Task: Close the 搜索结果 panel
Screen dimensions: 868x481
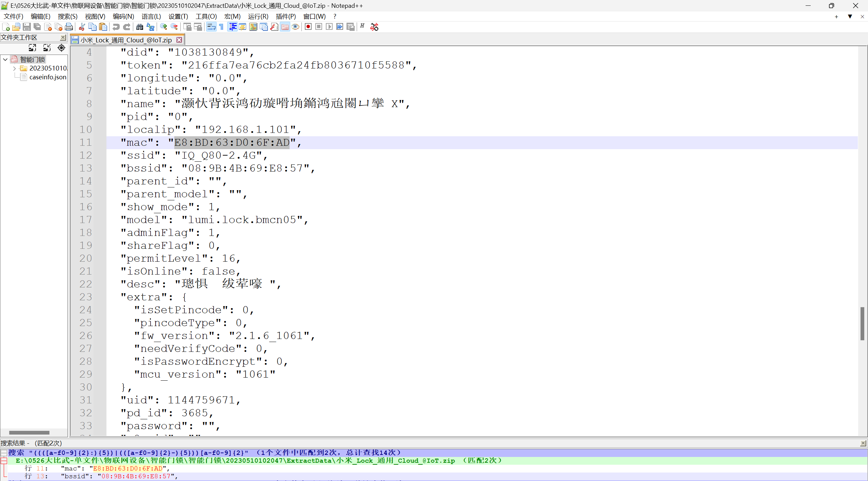Action: pos(863,443)
